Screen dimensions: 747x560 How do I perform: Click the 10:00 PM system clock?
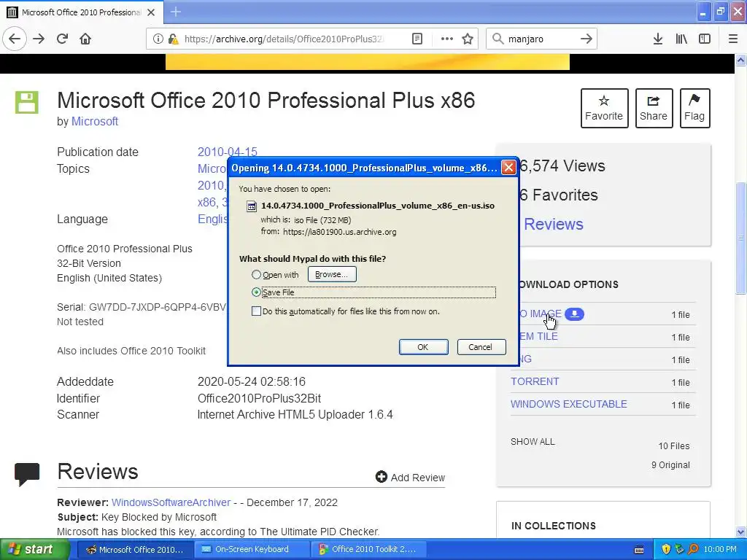(x=720, y=550)
